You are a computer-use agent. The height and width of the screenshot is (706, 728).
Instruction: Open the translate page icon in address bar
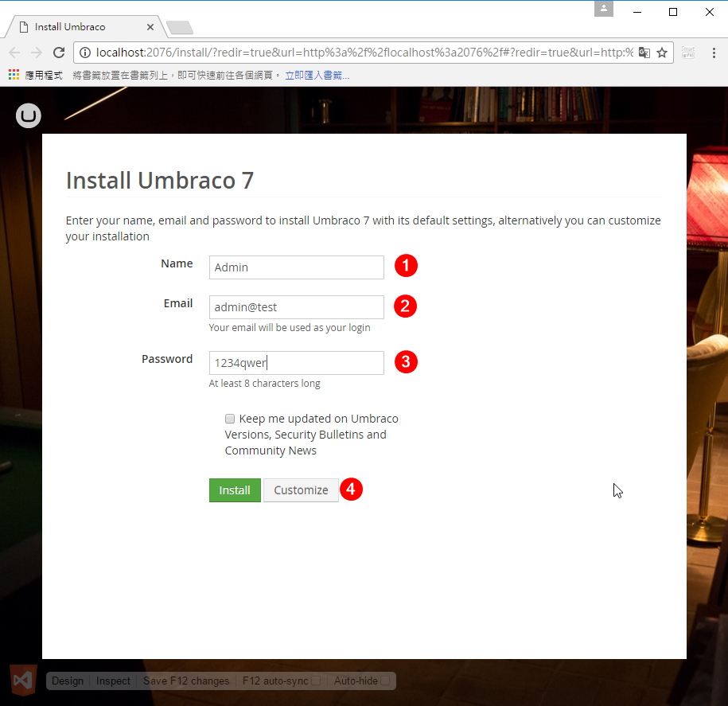tap(644, 53)
